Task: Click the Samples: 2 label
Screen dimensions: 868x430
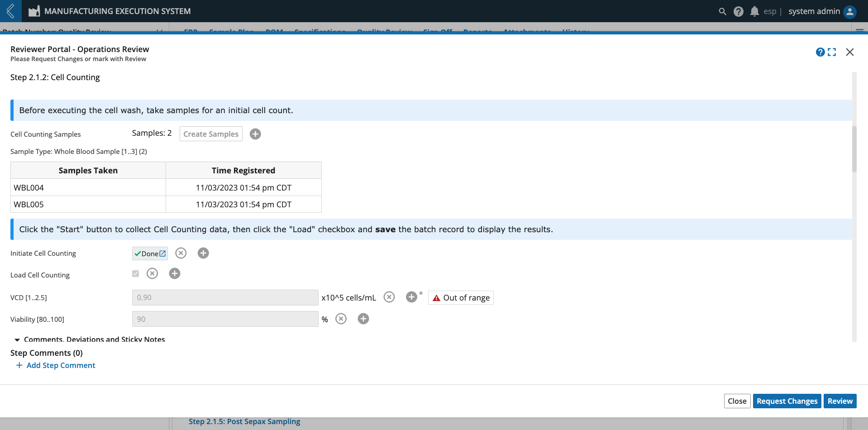Action: (152, 133)
